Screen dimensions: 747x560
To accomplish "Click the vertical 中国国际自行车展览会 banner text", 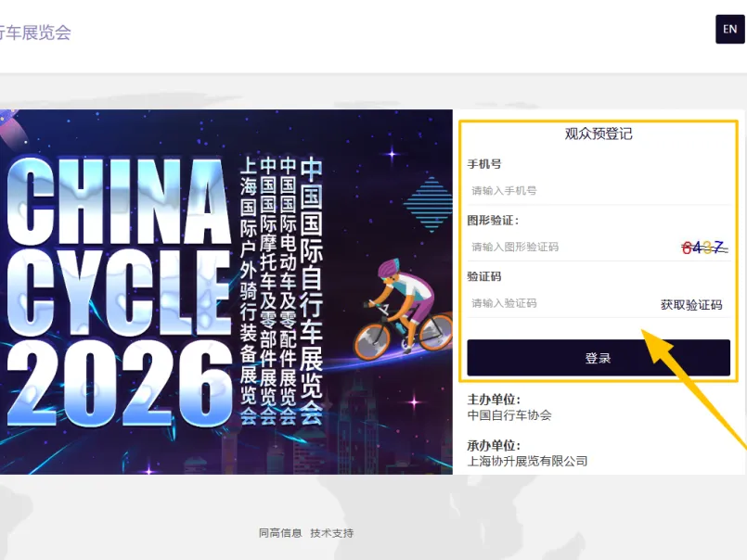I will click(x=311, y=290).
